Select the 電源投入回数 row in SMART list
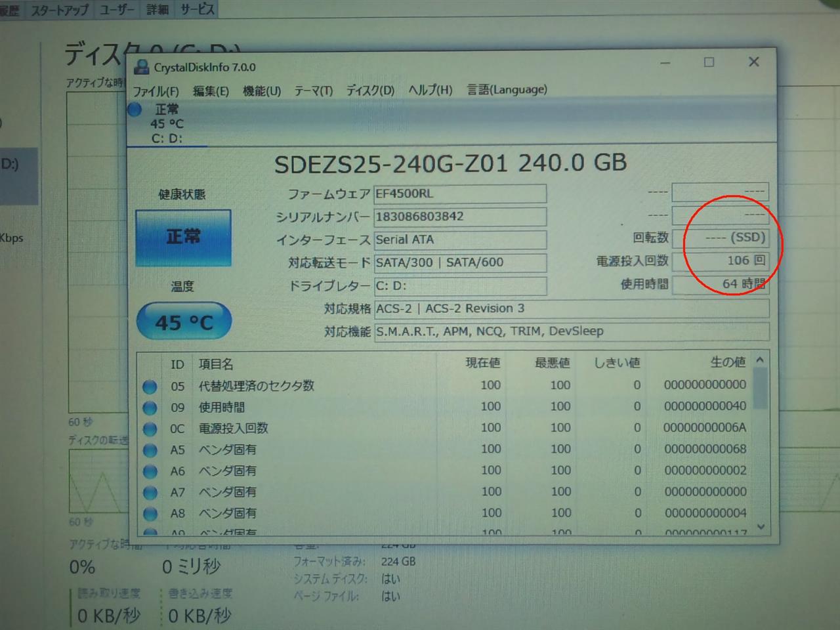The image size is (840, 630). 446,429
